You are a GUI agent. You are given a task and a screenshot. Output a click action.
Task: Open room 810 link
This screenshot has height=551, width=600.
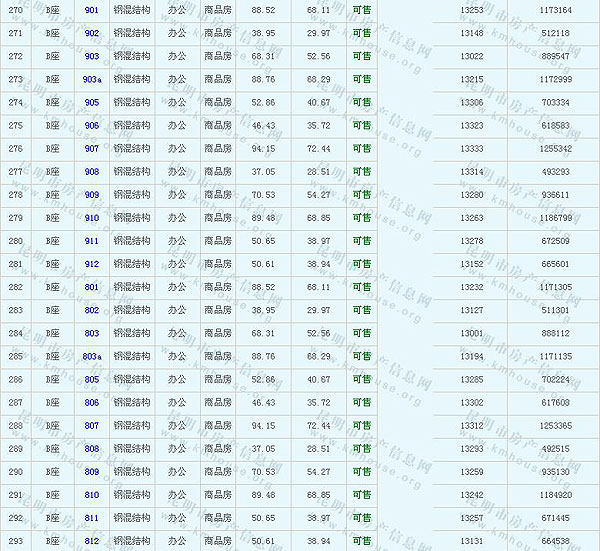[x=92, y=495]
